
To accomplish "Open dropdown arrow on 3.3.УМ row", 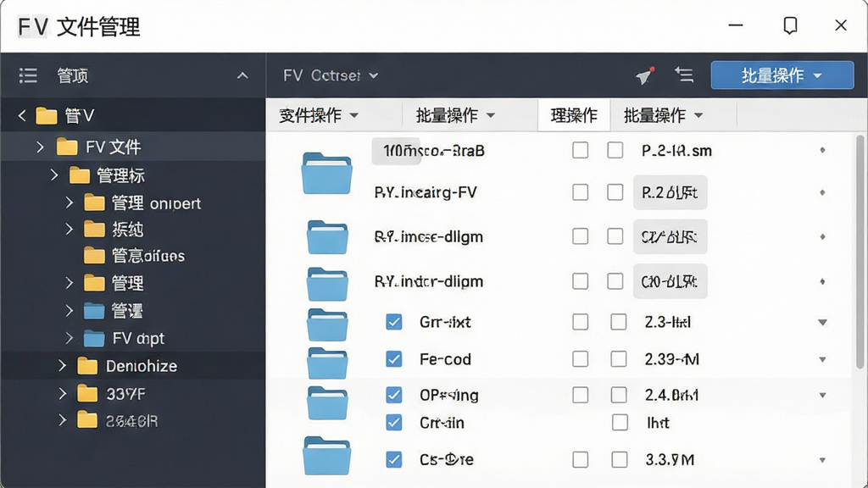I will 822,460.
